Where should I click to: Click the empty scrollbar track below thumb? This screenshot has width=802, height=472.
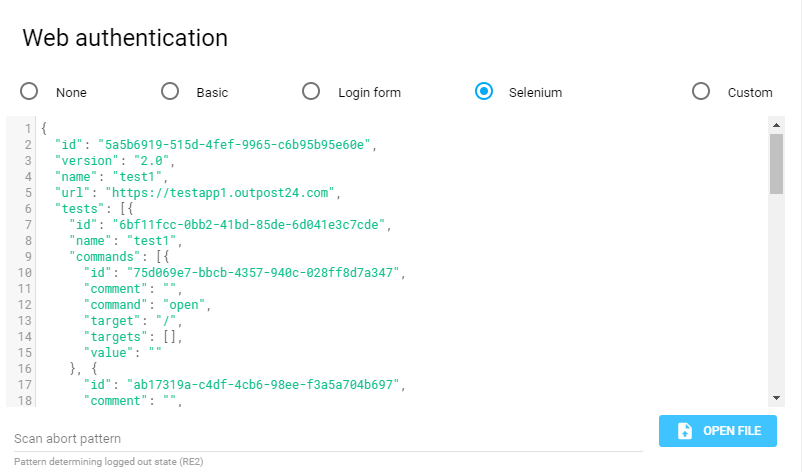(x=776, y=300)
